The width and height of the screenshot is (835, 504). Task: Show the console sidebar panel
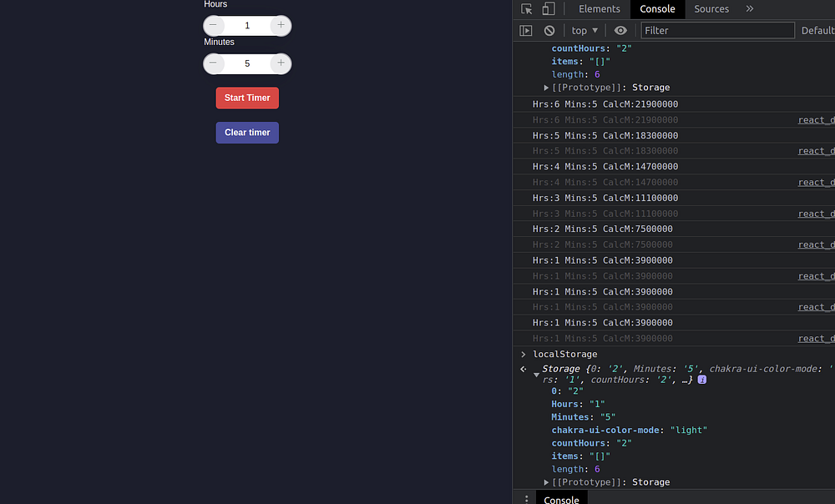coord(526,31)
